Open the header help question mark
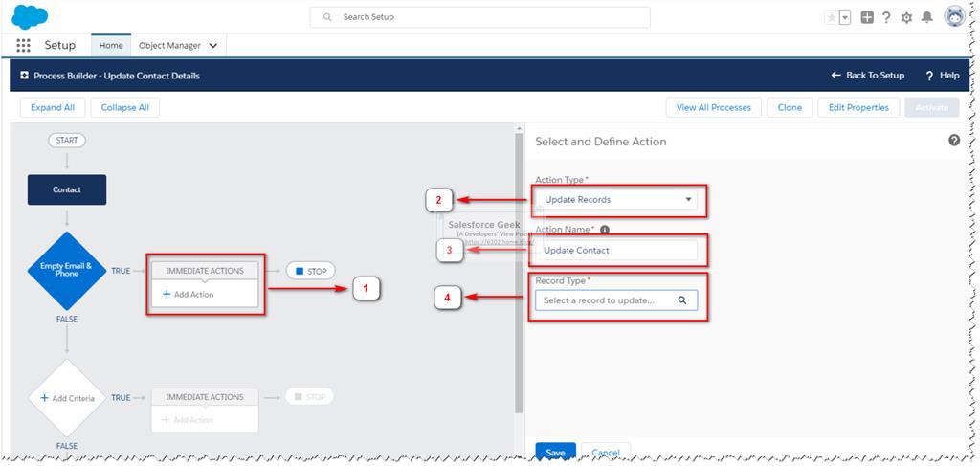This screenshot has height=466, width=980. pos(886,17)
